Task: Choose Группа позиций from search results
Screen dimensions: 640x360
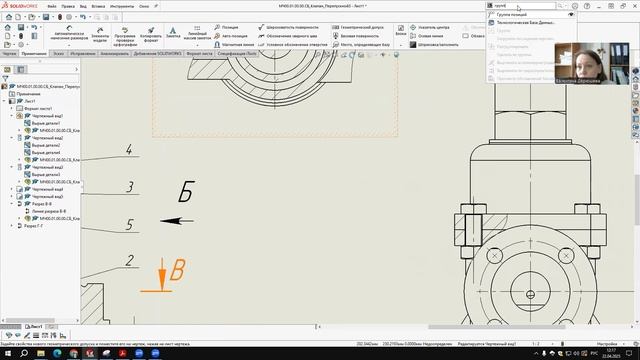Action: pos(511,14)
